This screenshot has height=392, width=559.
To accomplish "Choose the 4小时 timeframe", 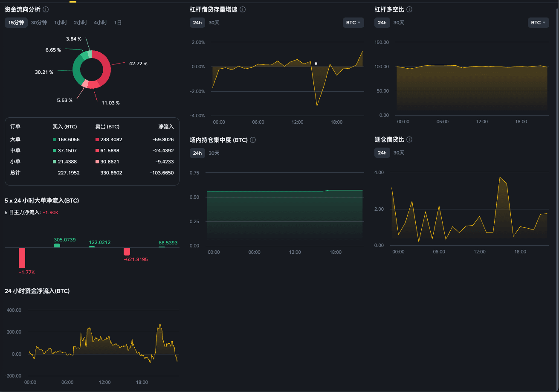I will pos(100,23).
